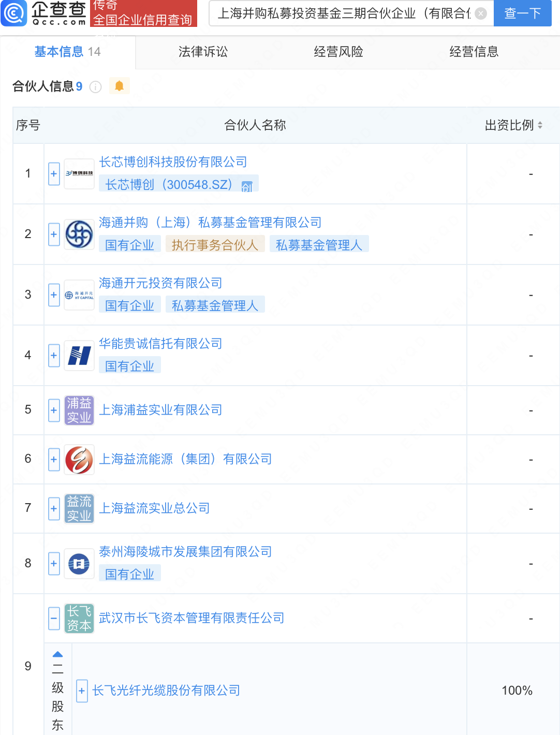Click the company name search field

coord(343,13)
